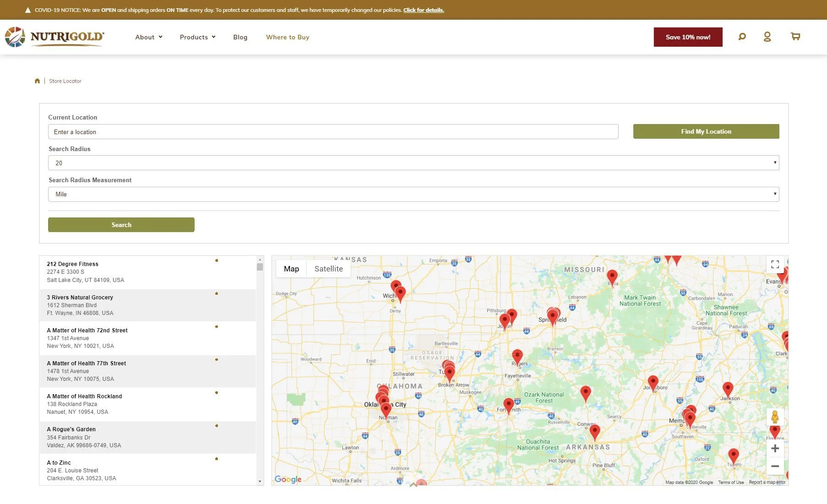This screenshot has width=827, height=504.
Task: Select A Matter of Health 77th Street
Action: (x=148, y=371)
